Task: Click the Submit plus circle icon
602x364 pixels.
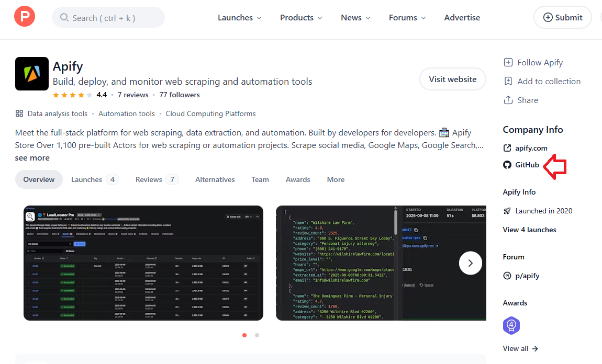Action: coord(548,17)
